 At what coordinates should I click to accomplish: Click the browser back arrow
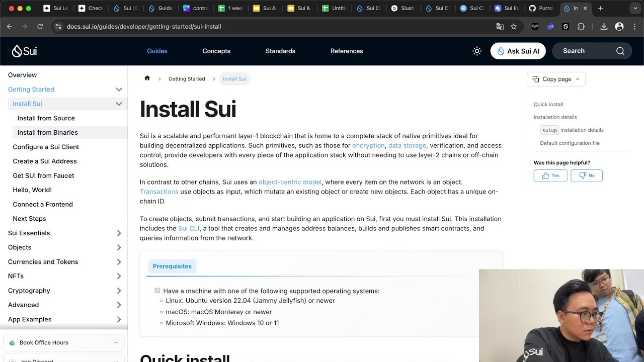(x=10, y=27)
